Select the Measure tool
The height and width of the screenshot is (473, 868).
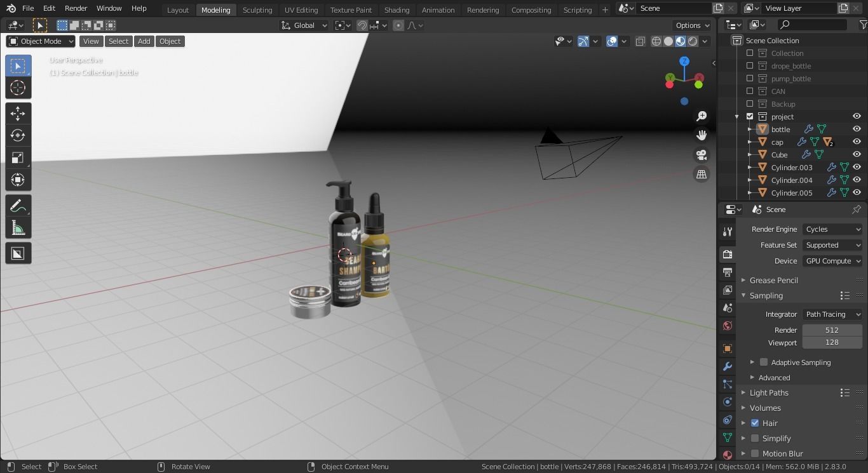click(x=18, y=228)
